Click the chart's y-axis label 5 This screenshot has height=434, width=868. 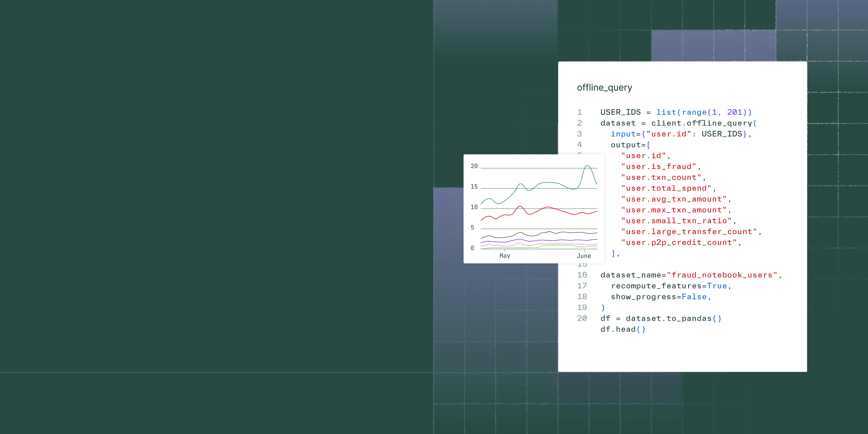[x=472, y=228]
